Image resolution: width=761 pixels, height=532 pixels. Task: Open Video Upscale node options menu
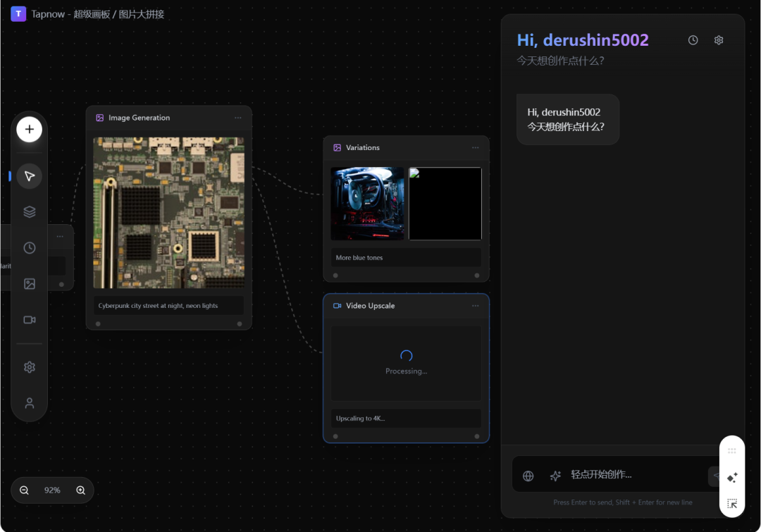pyautogui.click(x=476, y=306)
